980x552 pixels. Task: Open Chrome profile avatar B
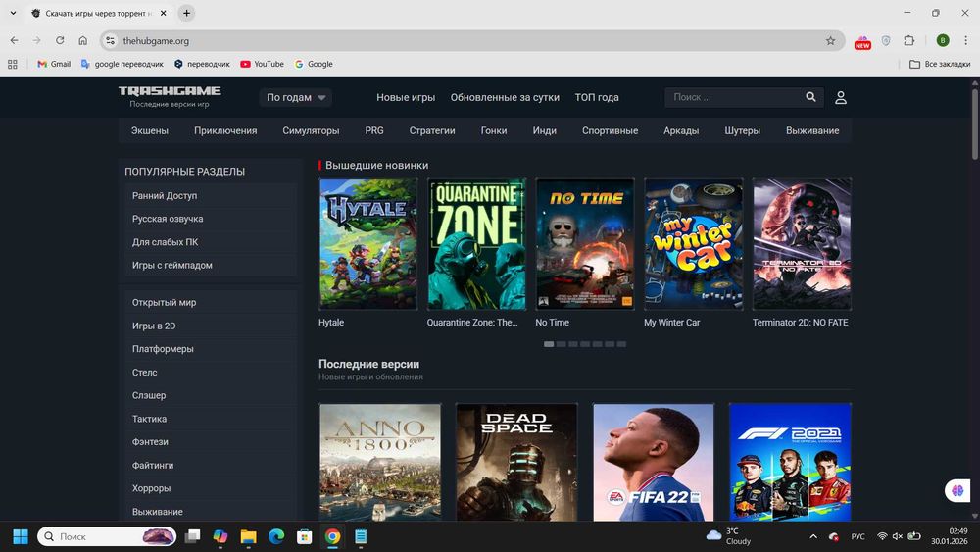pos(943,40)
